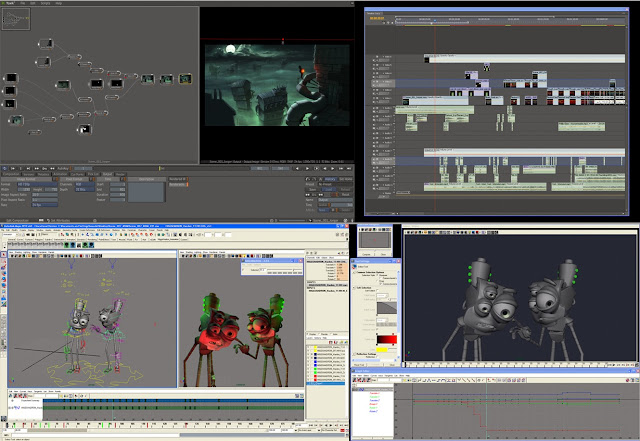Open the Preset dropdown showing No Preset
640x441 pixels.
[335, 184]
